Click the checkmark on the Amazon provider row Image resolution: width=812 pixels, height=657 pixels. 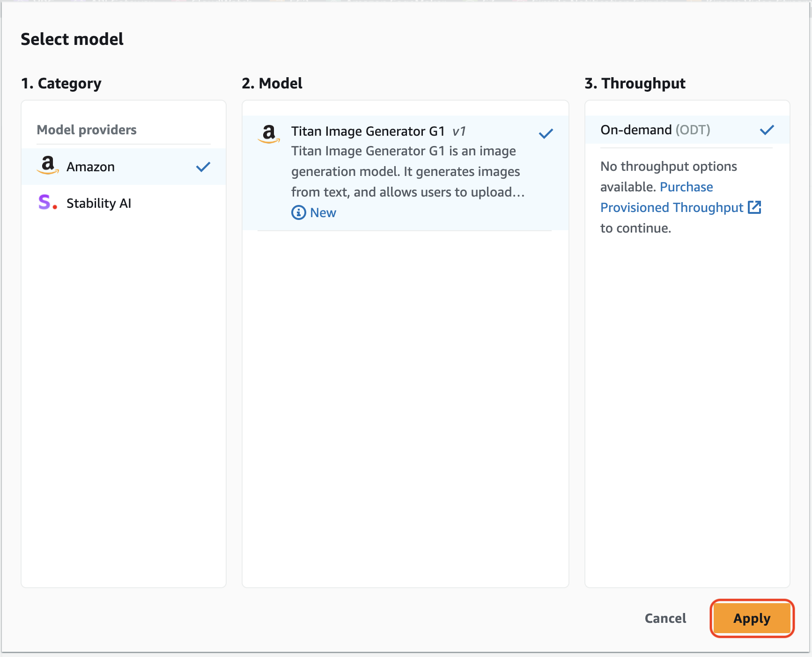[203, 167]
